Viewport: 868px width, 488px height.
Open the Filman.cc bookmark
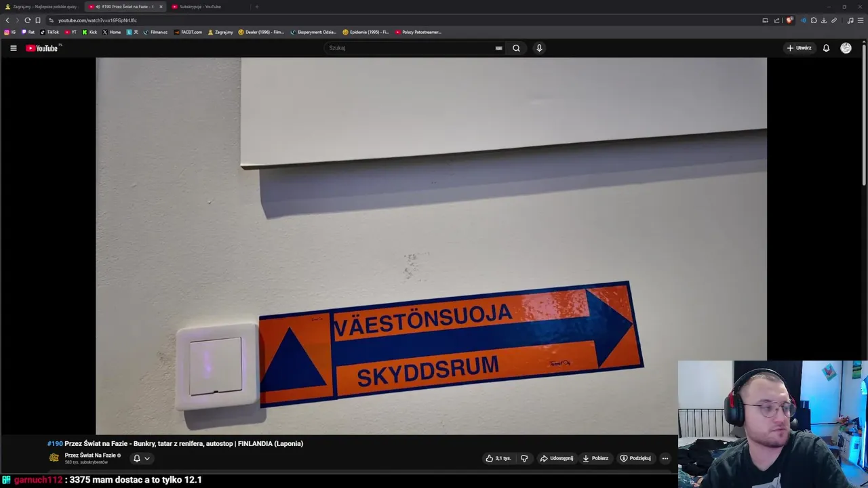coord(155,32)
